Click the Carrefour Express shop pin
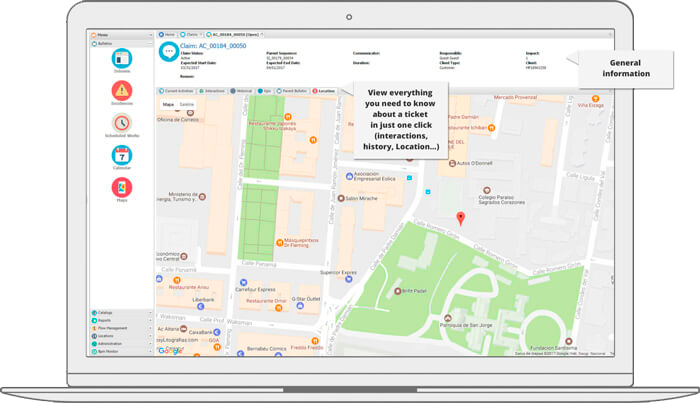The height and width of the screenshot is (403, 700). tap(243, 283)
